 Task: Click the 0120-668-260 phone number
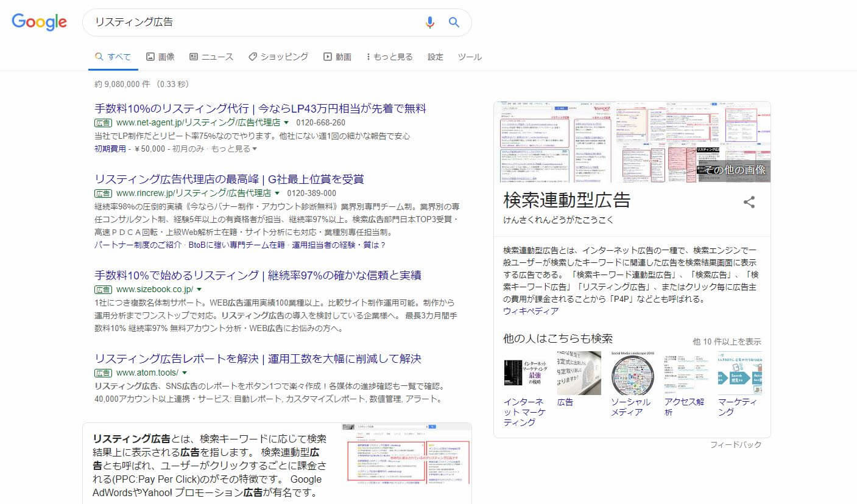click(321, 122)
